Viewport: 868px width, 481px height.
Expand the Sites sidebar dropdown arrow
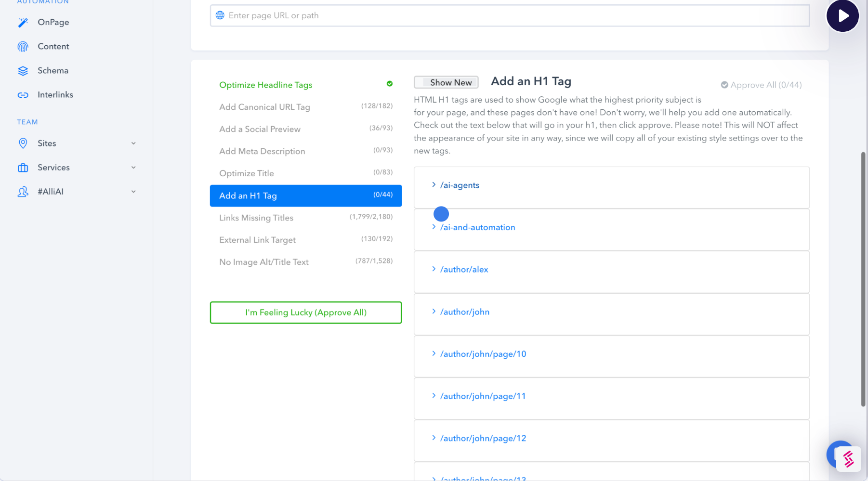pos(133,143)
